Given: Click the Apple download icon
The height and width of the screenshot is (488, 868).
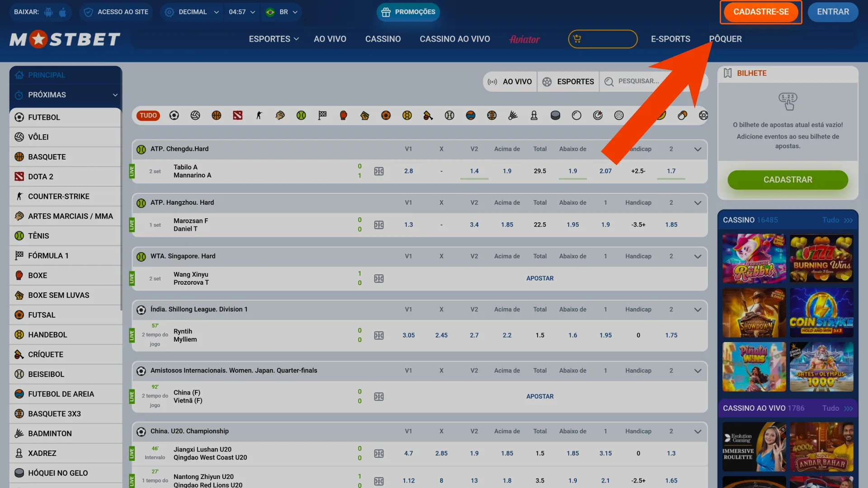Looking at the screenshot, I should [63, 12].
